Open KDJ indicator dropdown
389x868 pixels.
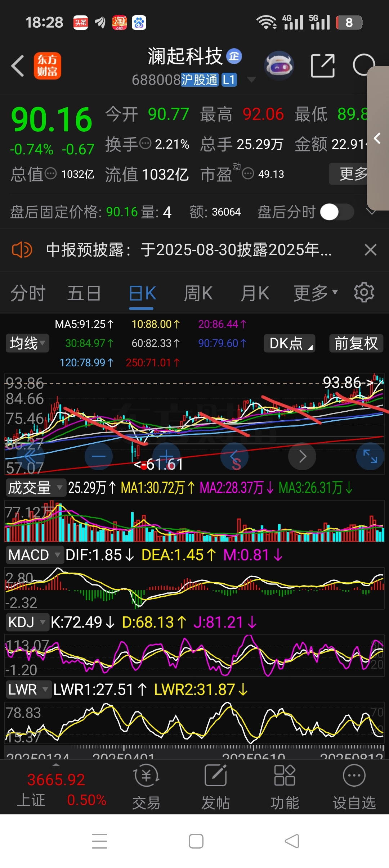click(27, 622)
